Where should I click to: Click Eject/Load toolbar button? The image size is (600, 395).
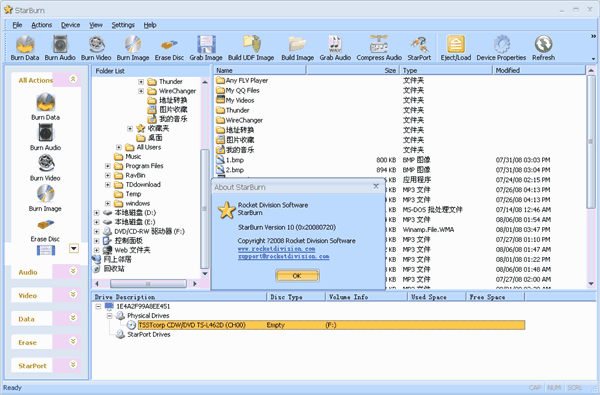click(455, 48)
